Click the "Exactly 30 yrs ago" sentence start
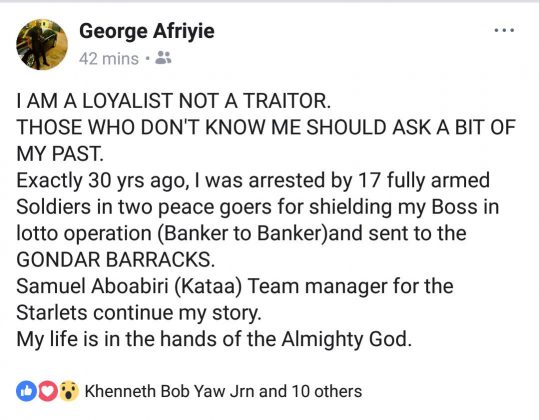Image resolution: width=539 pixels, height=420 pixels. (102, 181)
